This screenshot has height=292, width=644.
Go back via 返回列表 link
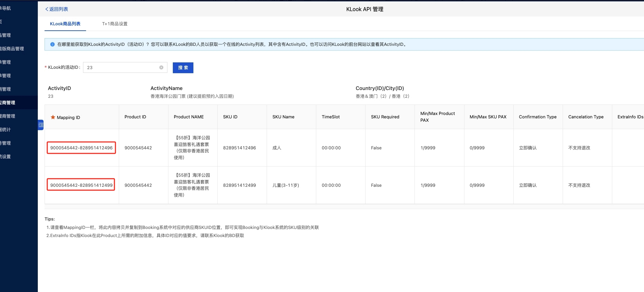click(x=57, y=9)
